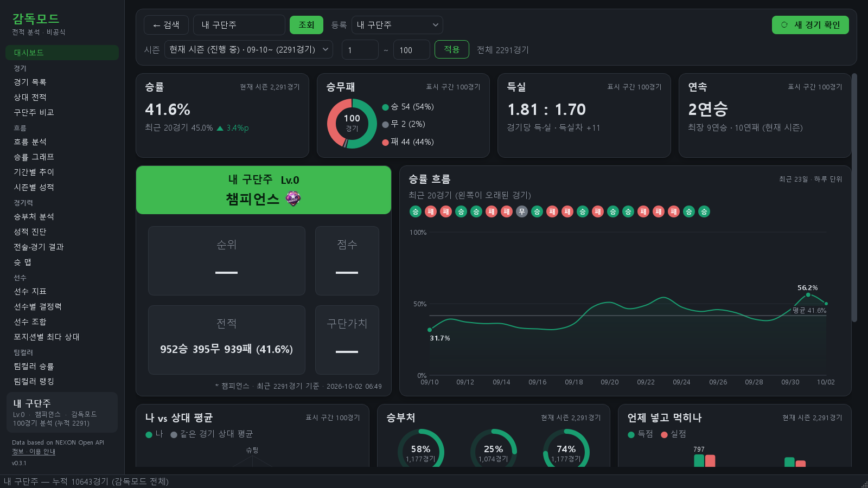Click the 전적 952승 395무 939패 card

tap(227, 340)
